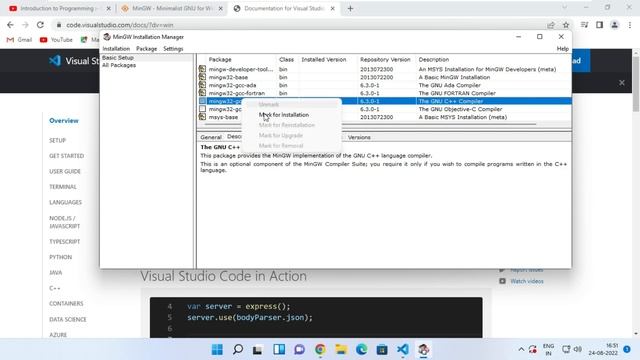This screenshot has height=360, width=640.
Task: Open Chrome from taskbar
Action: point(320,349)
